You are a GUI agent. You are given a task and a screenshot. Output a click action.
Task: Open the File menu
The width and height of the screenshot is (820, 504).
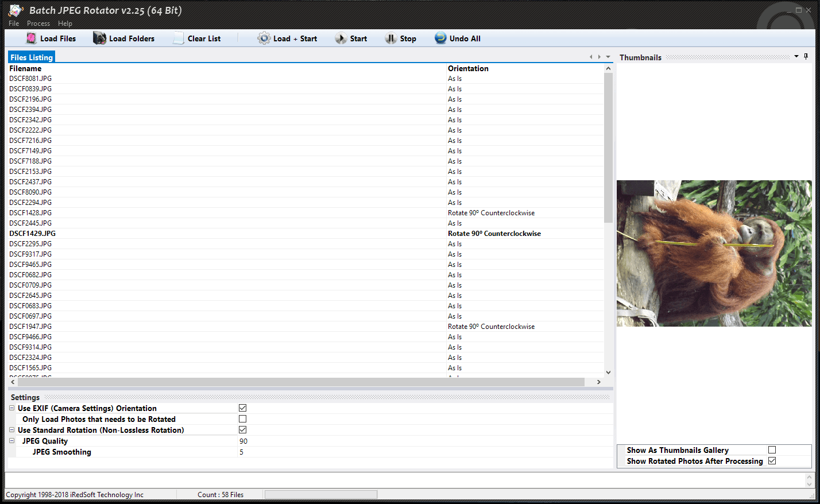point(14,24)
